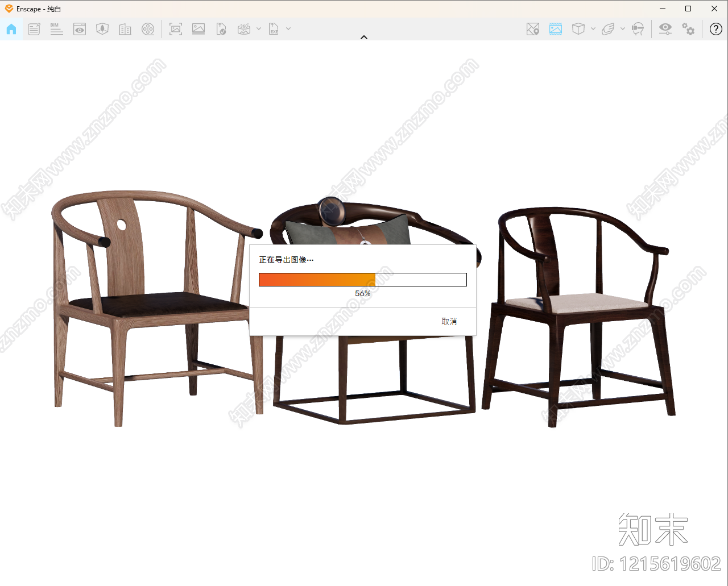Open the Asset Library buildings icon
The height and width of the screenshot is (586, 728).
pyautogui.click(x=125, y=29)
